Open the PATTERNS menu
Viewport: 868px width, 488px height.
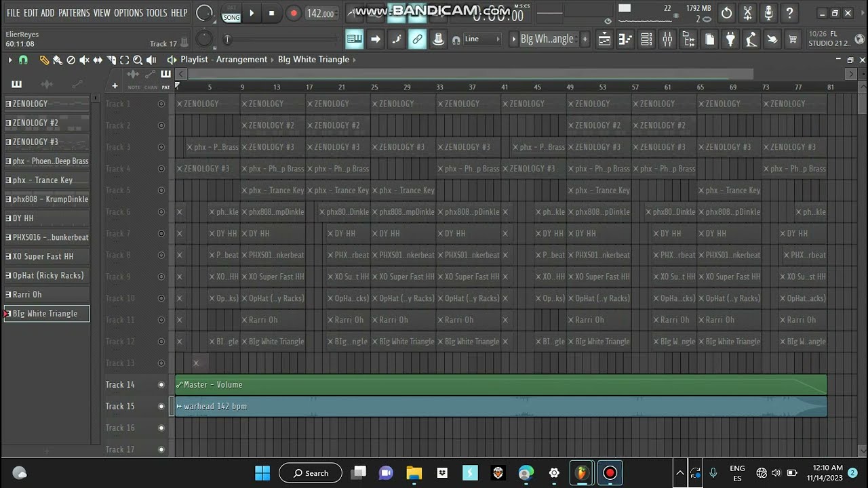(74, 13)
